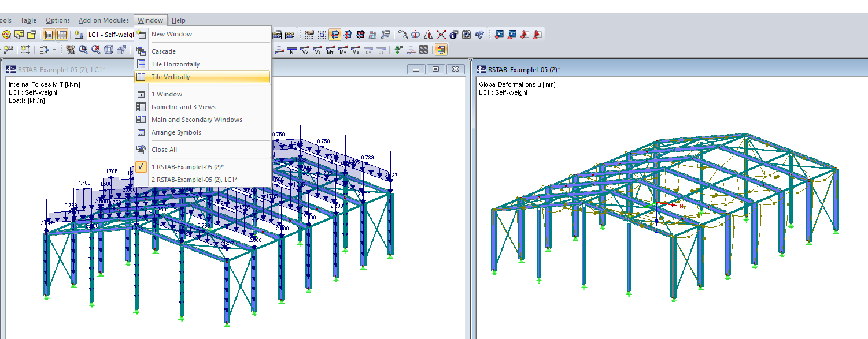Minimize the left LC1* model window
Image resolution: width=868 pixels, height=339 pixels.
(x=416, y=69)
